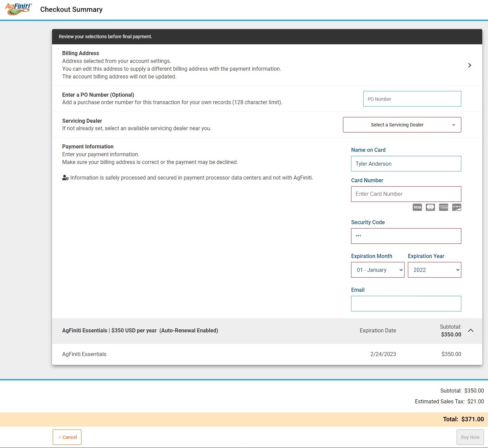Click the Mastercard icon

point(430,207)
